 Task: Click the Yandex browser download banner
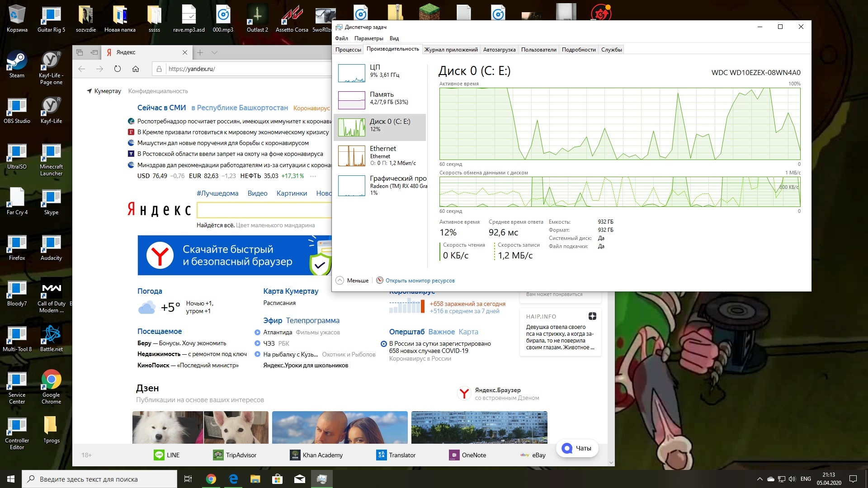(235, 255)
